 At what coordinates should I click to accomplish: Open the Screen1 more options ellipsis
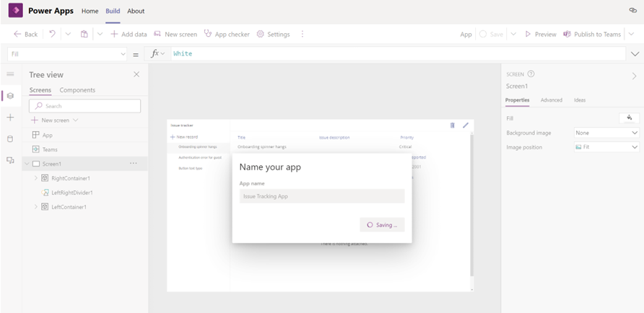pyautogui.click(x=134, y=163)
